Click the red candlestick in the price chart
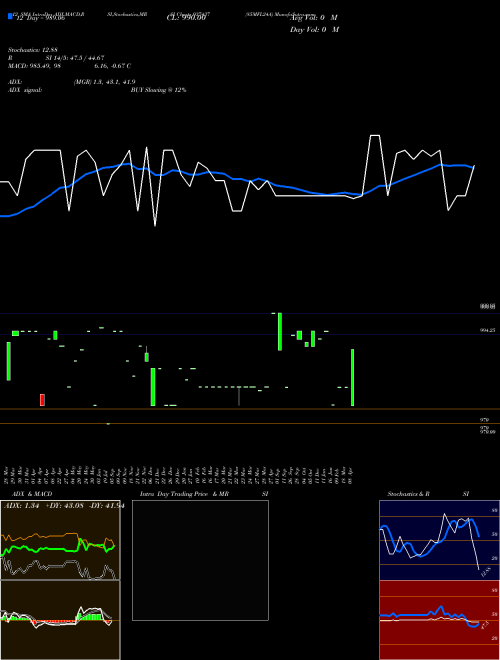The image size is (500, 660). coord(42,400)
